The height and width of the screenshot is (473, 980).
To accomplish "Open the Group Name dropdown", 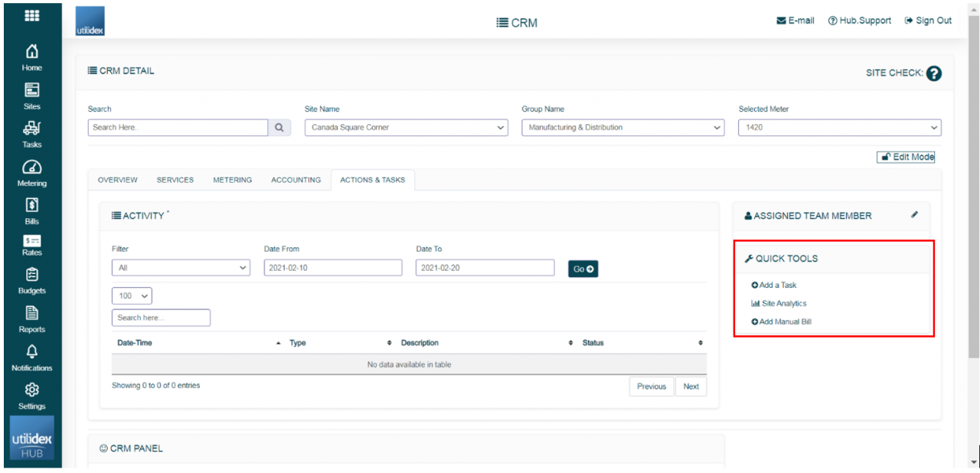I will (622, 128).
